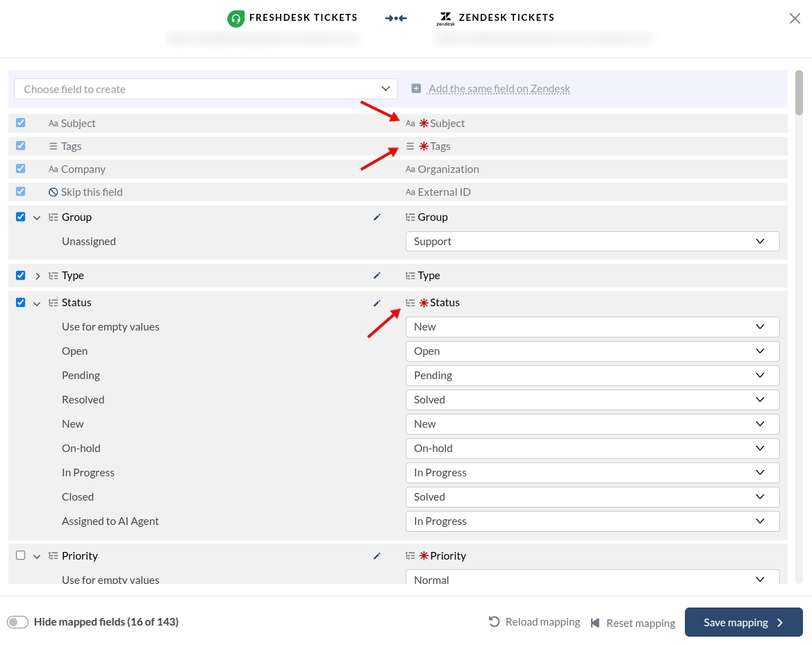Click the text type icon beside Freshdesk Subject

click(53, 123)
